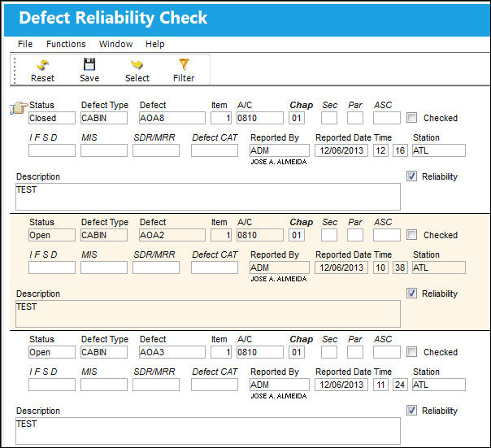Click the Par field in AOA8 record

point(355,118)
